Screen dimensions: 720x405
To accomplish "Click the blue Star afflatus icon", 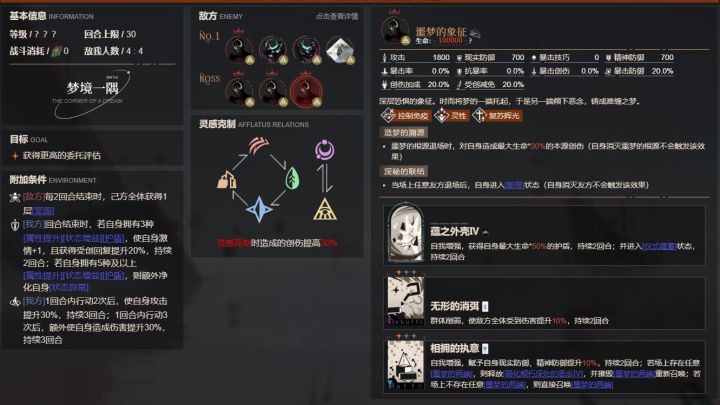I will click(259, 209).
